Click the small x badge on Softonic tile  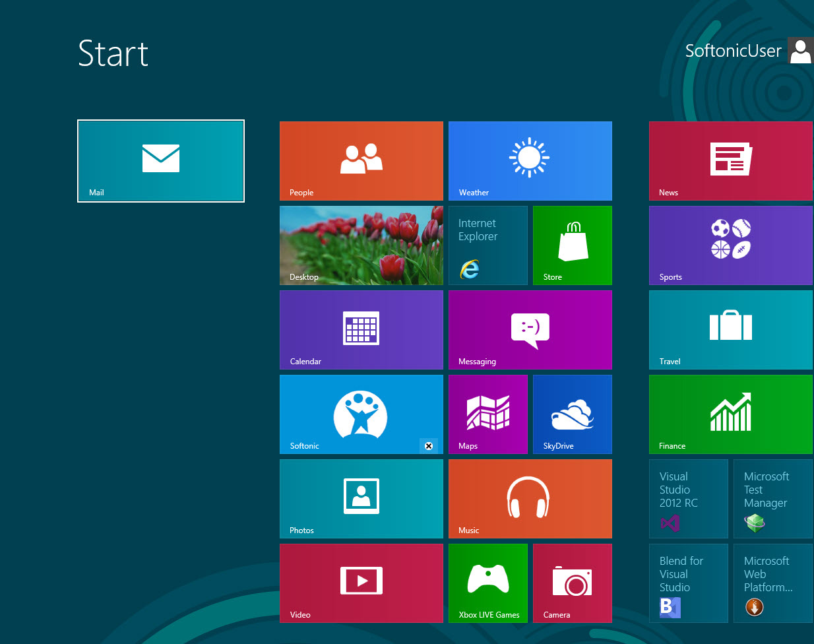coord(429,446)
